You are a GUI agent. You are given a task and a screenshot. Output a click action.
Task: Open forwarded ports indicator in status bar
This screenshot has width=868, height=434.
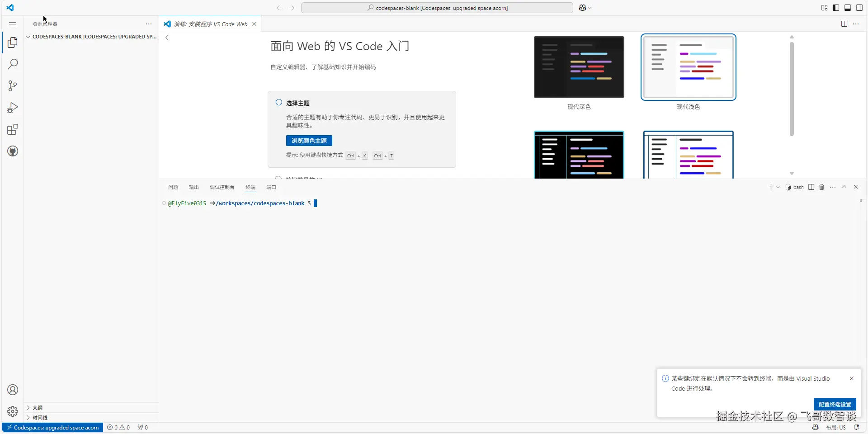point(142,427)
